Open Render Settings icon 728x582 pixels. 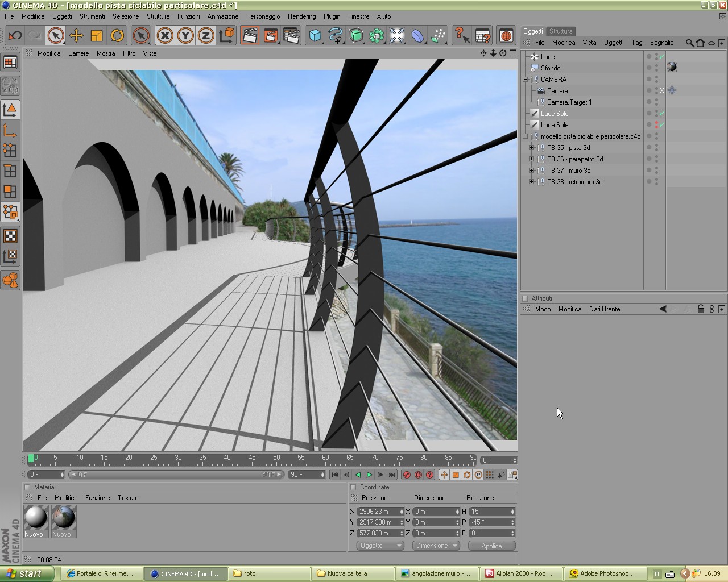click(291, 36)
